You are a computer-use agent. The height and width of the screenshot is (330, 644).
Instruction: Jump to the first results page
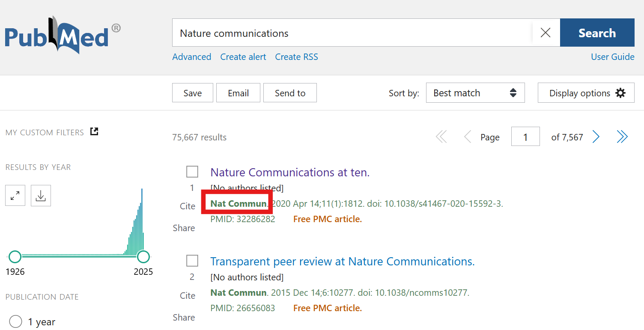point(441,137)
